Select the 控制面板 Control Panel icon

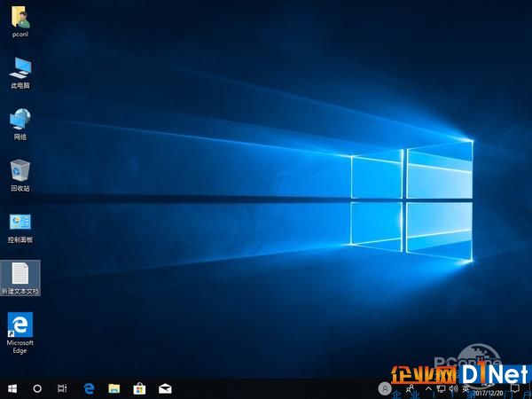[x=20, y=228]
